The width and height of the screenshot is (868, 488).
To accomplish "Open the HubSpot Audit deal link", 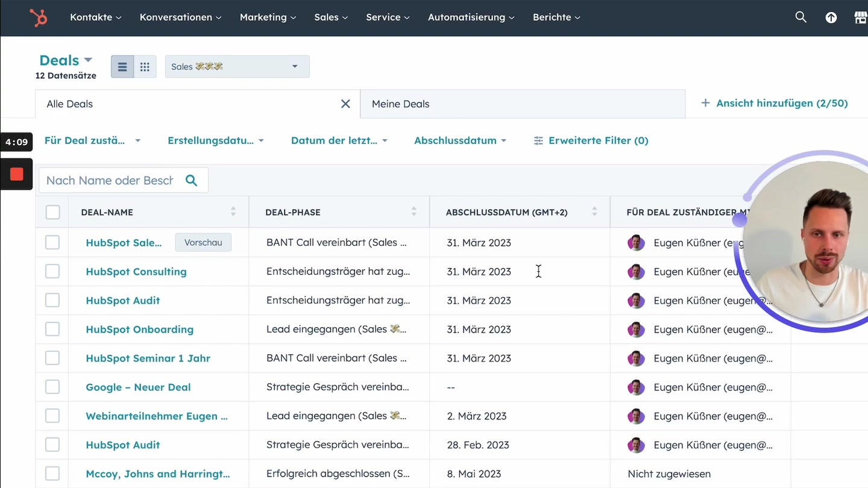I will pos(122,300).
